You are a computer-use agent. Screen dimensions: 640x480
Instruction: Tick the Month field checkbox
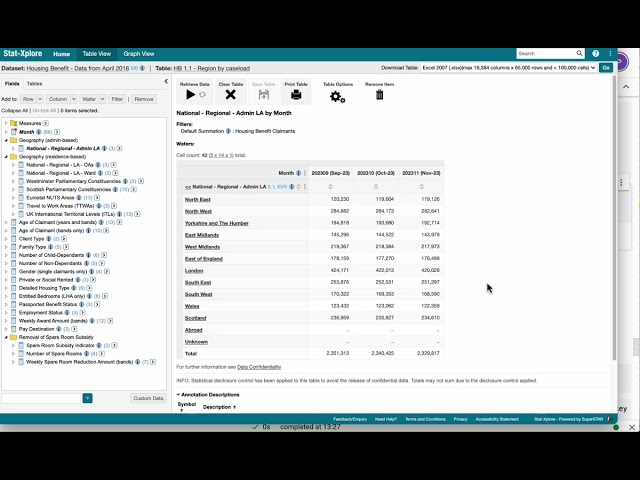pyautogui.click(x=13, y=132)
